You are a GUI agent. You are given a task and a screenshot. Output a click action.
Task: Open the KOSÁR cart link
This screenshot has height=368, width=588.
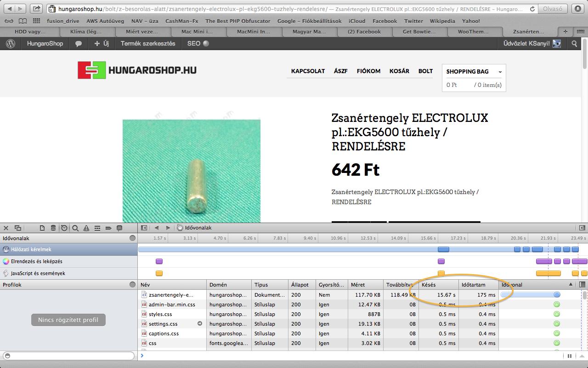coord(399,71)
